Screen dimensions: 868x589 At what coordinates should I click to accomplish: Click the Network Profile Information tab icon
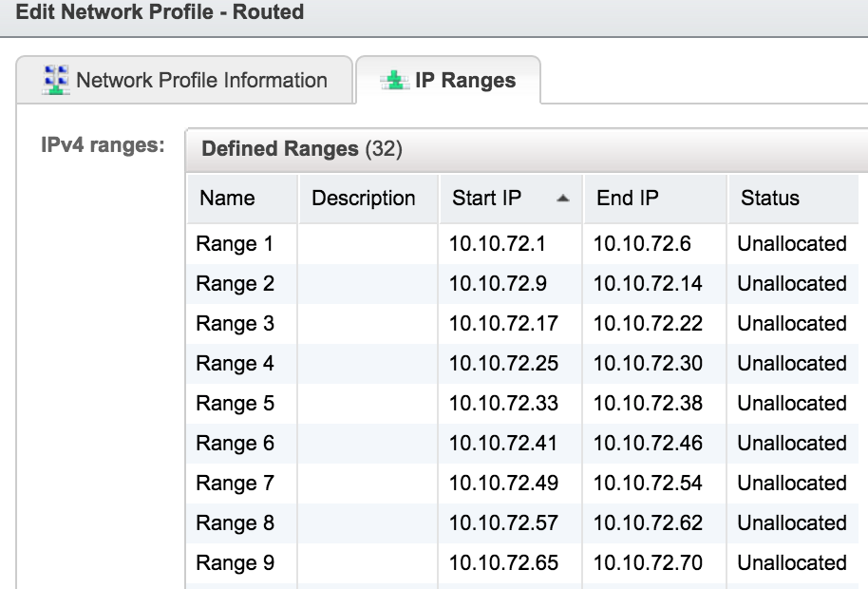point(56,81)
